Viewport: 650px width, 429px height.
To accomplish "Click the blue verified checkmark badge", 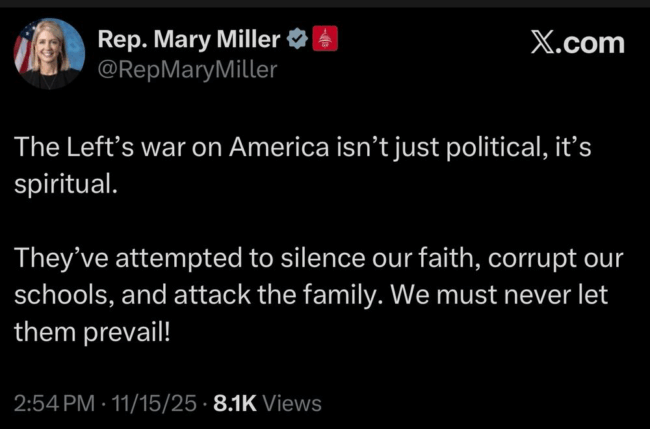I will [297, 39].
